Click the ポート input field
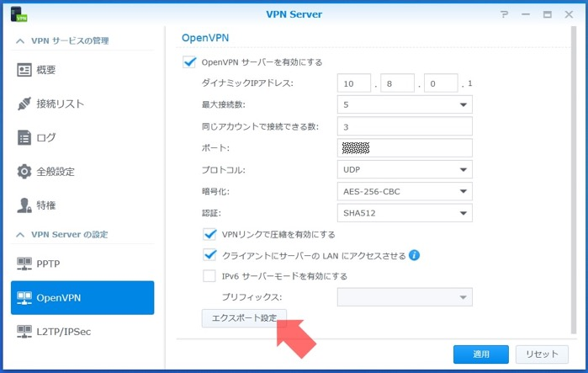This screenshot has width=588, height=373. tap(405, 148)
